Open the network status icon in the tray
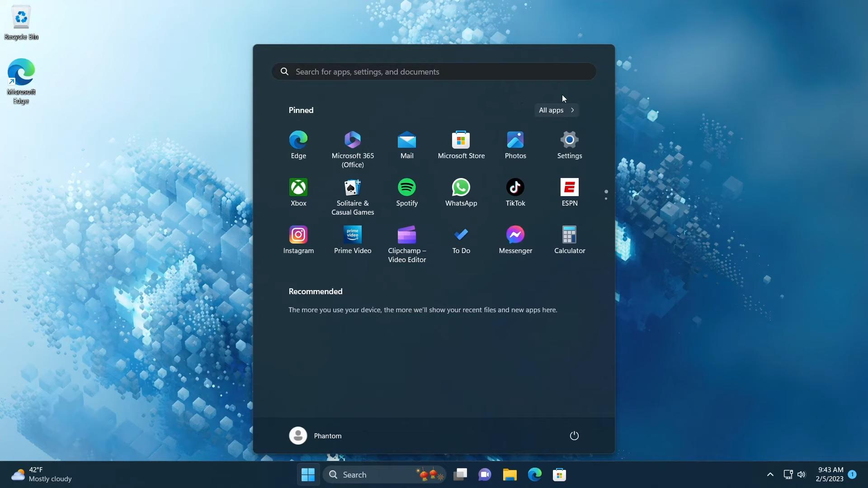Viewport: 868px width, 488px height. click(x=788, y=474)
